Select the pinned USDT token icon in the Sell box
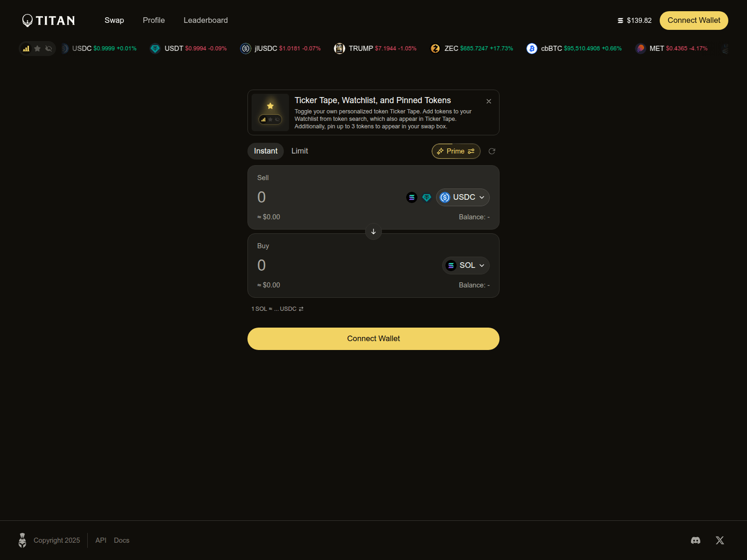 coord(426,197)
